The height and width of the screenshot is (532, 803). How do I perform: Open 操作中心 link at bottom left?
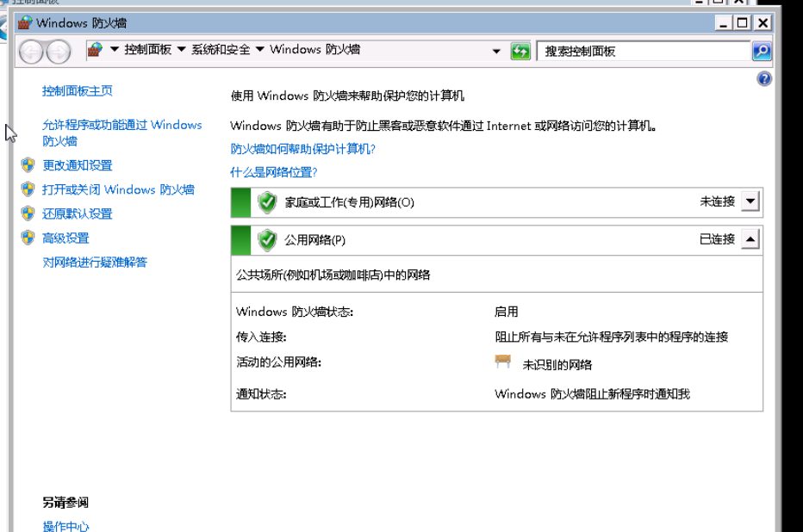tap(65, 526)
